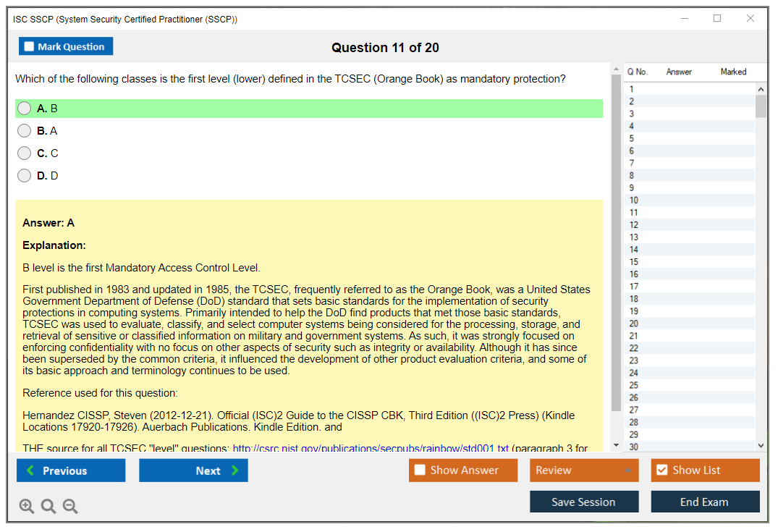Uncheck the Show List checkbox
778x532 pixels.
click(661, 470)
